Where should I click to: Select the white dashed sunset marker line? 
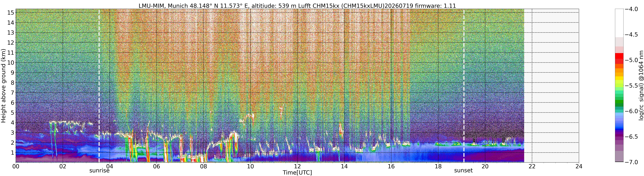coord(464,86)
